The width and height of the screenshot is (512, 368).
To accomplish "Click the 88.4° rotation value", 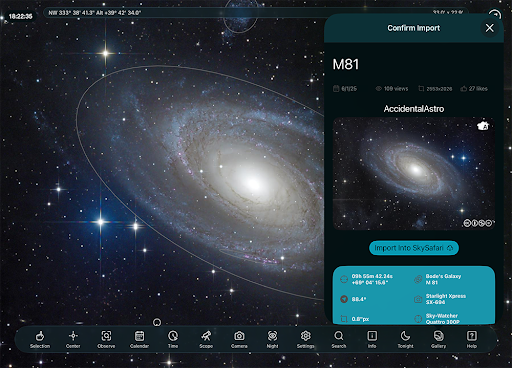I will (x=359, y=299).
